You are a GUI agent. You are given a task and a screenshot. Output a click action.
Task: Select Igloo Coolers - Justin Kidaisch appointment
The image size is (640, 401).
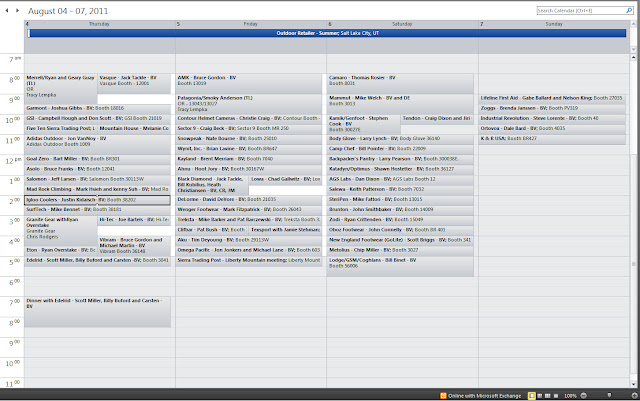point(98,200)
